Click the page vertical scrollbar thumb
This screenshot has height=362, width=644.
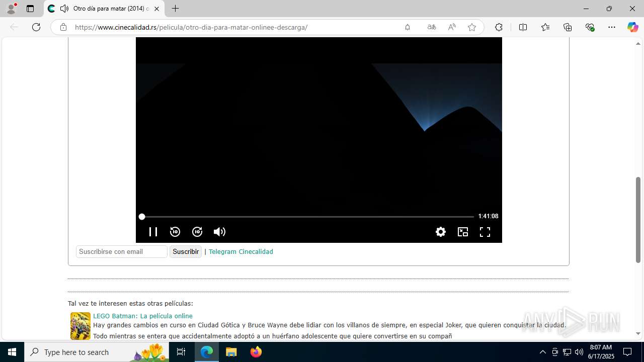(638, 220)
